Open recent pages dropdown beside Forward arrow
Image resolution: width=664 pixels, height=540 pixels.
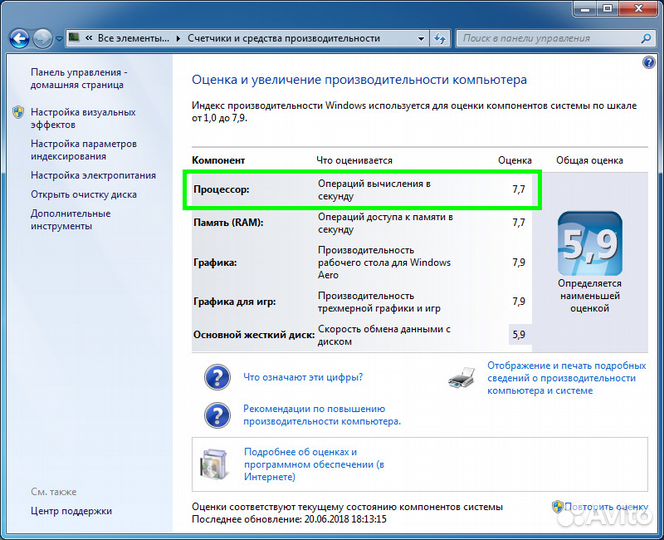point(59,39)
